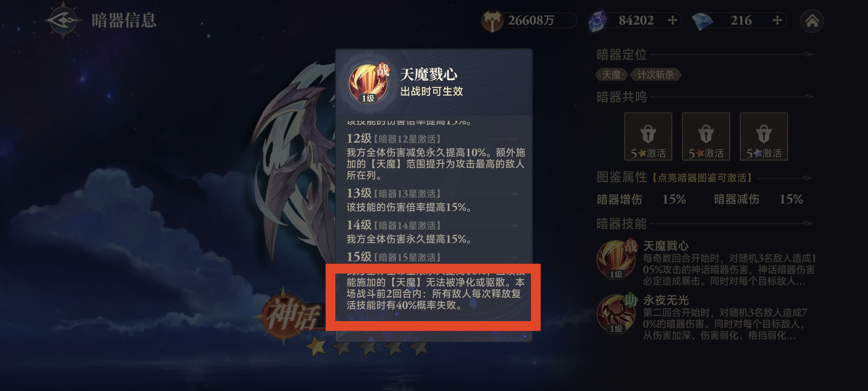
Task: Select the 永夜无光 assist skill icon
Action: [617, 314]
